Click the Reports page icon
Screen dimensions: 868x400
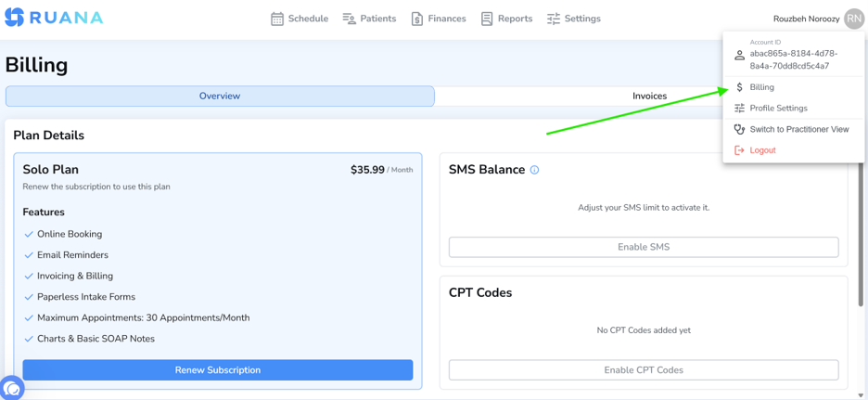click(487, 19)
